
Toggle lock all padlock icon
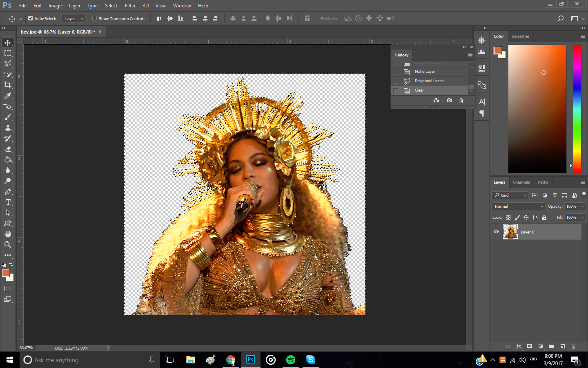(x=544, y=218)
